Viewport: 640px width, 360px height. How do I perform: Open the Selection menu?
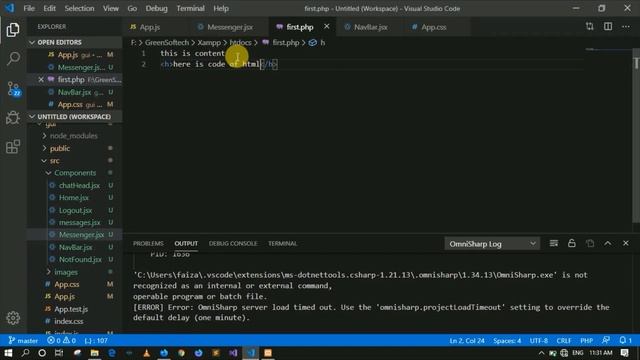point(79,8)
